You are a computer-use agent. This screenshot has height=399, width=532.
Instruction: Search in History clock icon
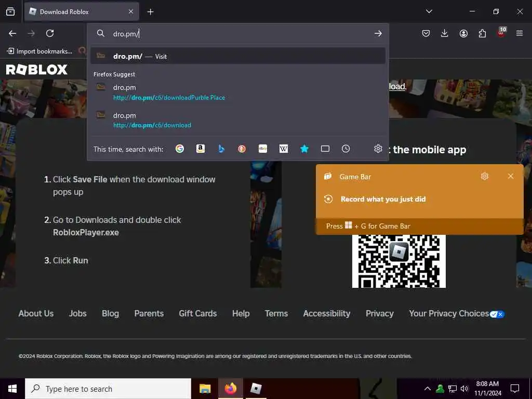point(345,149)
